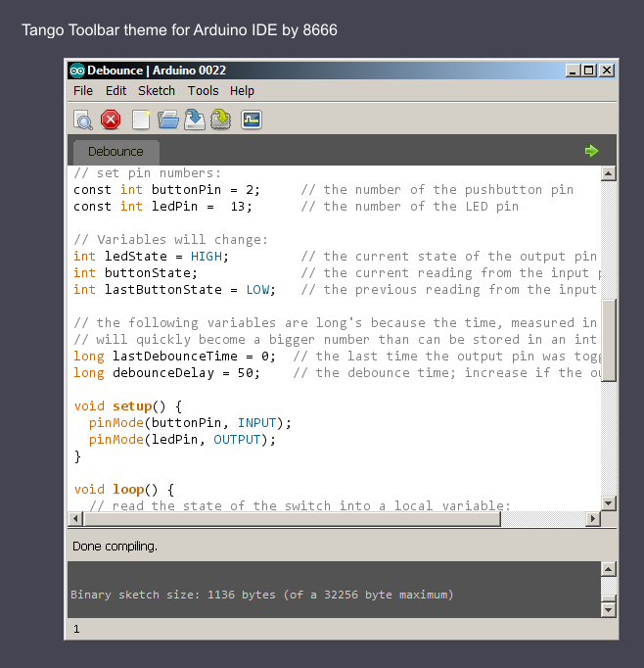Click the line 'const int ledPin = 13;'
The height and width of the screenshot is (668, 644).
click(x=162, y=207)
